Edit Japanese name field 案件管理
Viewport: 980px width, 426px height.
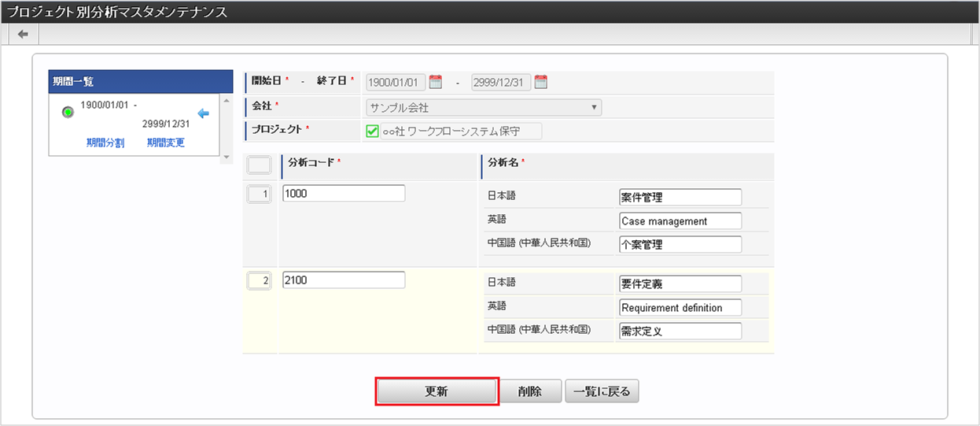coord(680,197)
